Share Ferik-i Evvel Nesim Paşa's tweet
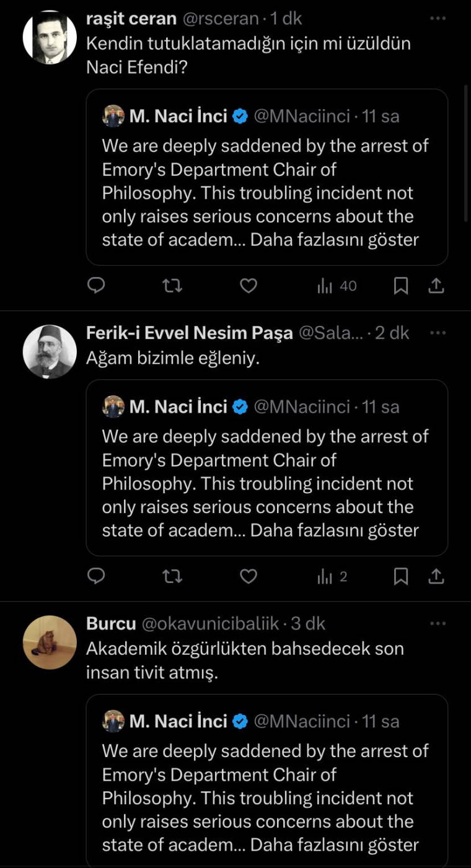The height and width of the screenshot is (868, 471). coord(436,577)
